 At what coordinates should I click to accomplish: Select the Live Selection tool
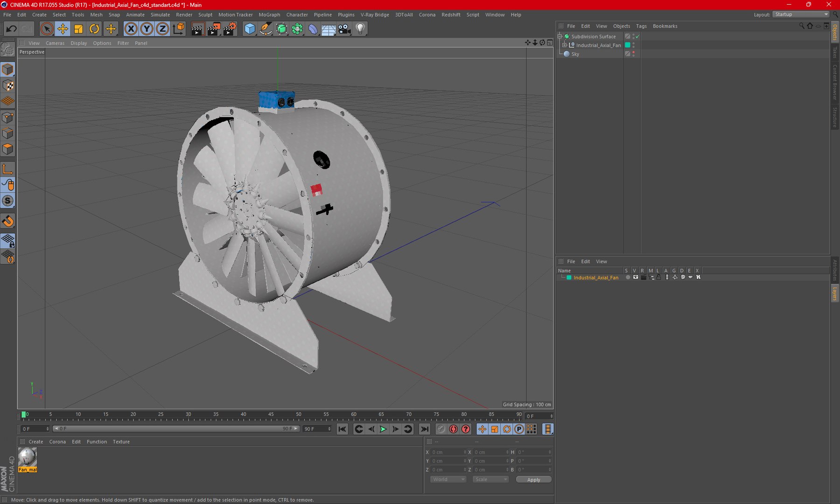47,29
